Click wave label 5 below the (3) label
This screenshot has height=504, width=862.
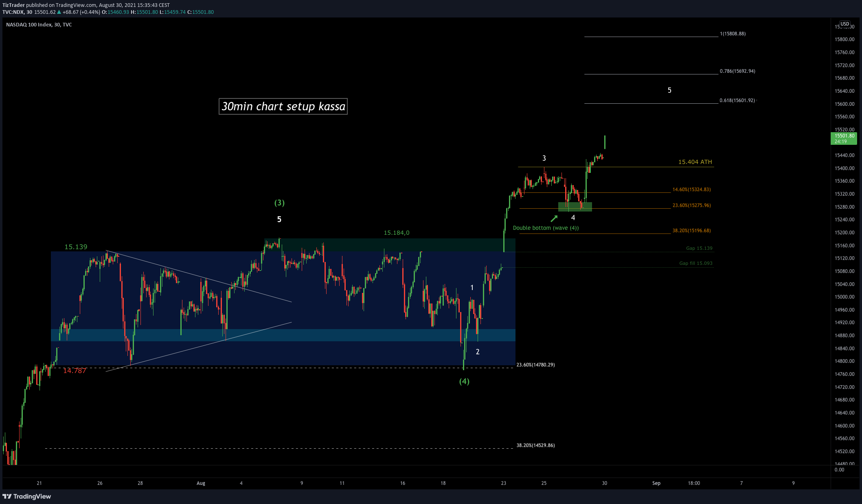279,220
